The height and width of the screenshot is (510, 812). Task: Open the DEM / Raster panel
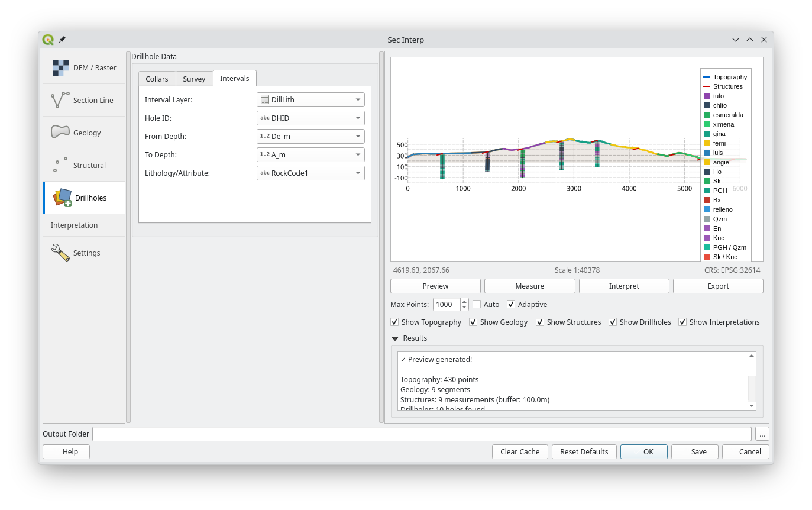tap(83, 67)
